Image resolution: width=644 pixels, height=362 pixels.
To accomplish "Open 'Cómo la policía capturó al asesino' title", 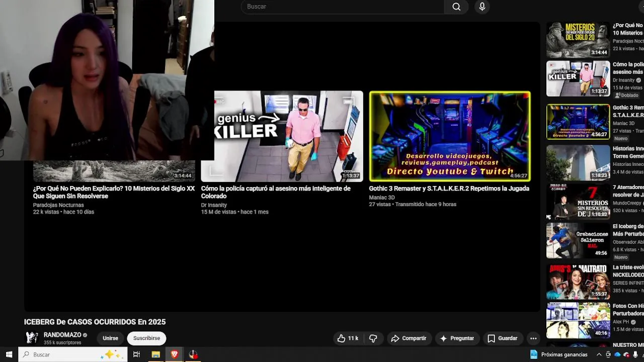I will click(276, 192).
